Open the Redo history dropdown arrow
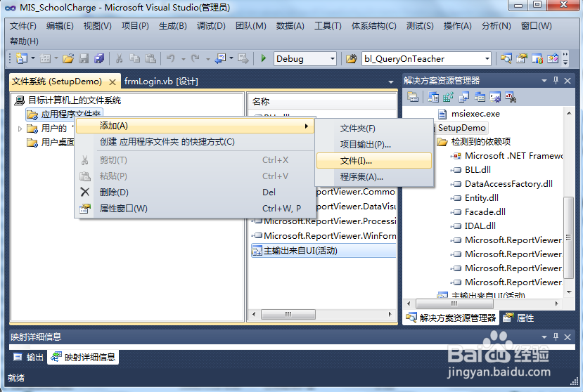Viewport: 583px width, 392px height. tap(208, 59)
